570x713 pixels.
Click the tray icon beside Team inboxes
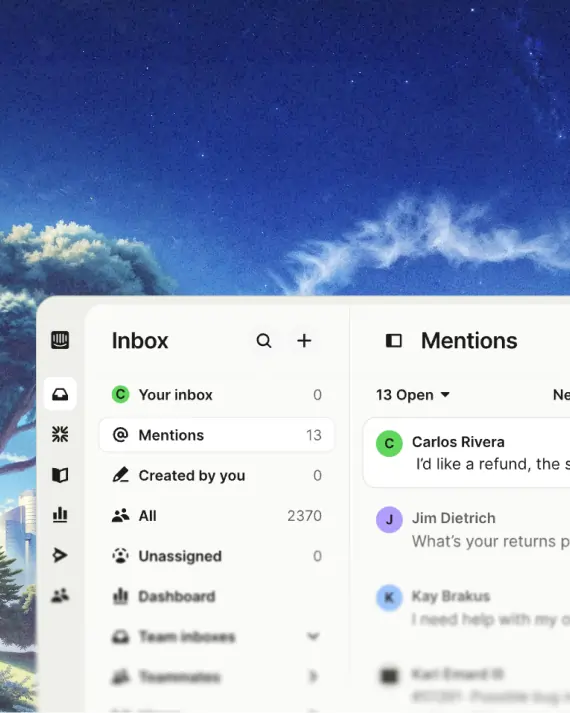click(x=120, y=637)
